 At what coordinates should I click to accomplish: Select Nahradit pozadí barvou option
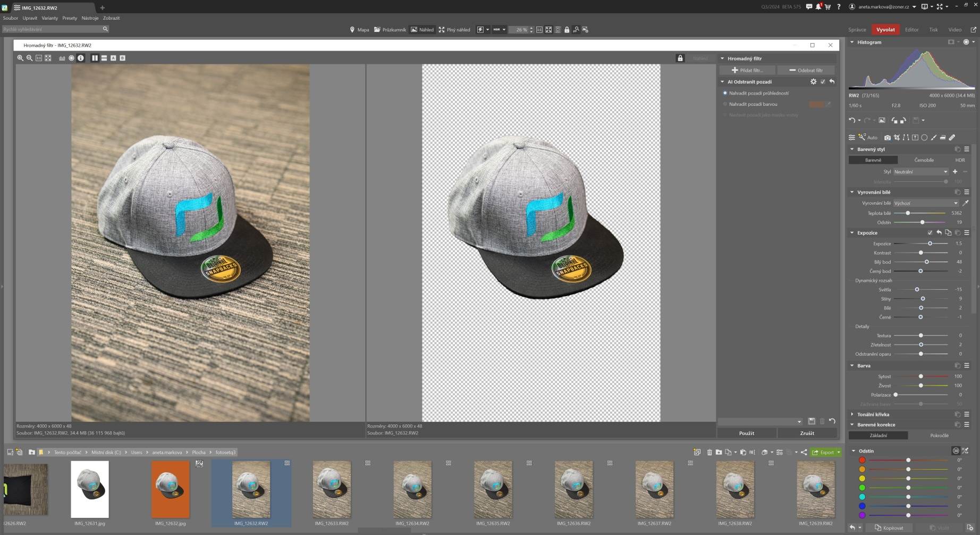tap(725, 104)
